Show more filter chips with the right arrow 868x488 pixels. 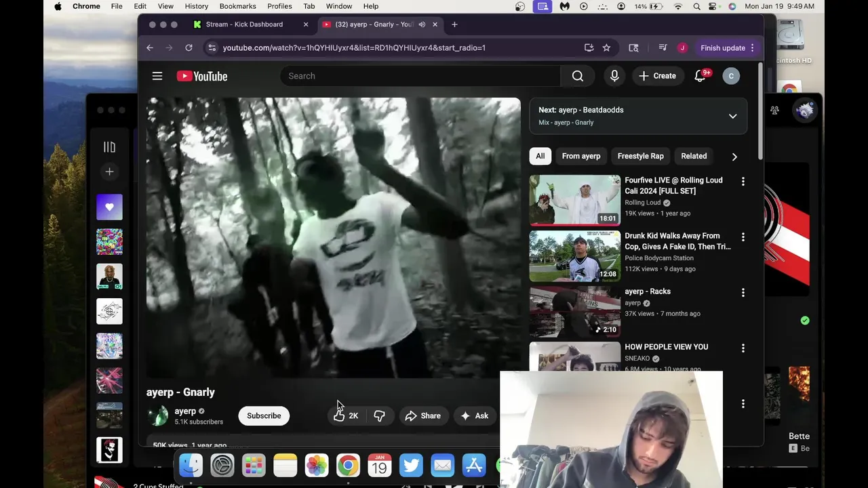734,157
